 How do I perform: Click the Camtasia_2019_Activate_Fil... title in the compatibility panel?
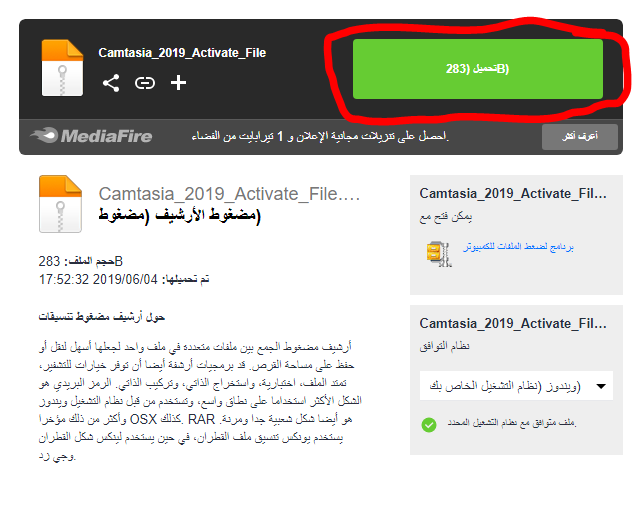point(513,324)
